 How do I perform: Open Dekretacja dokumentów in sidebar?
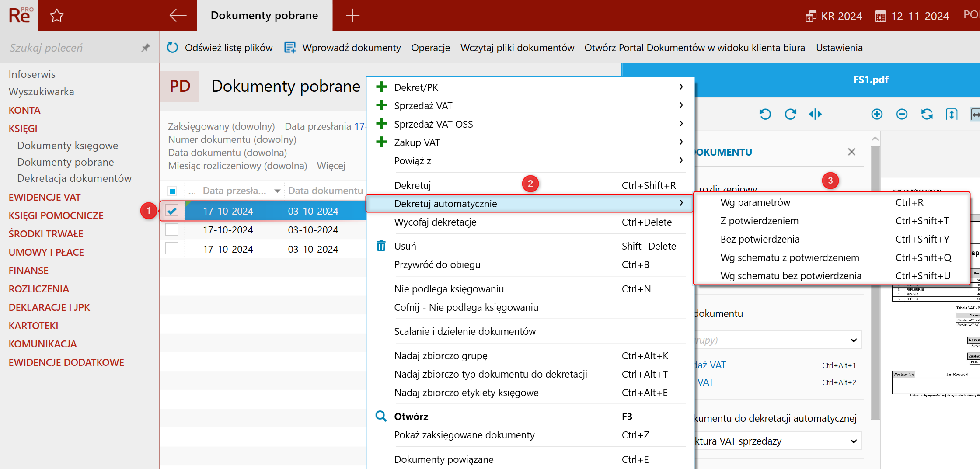pos(74,178)
